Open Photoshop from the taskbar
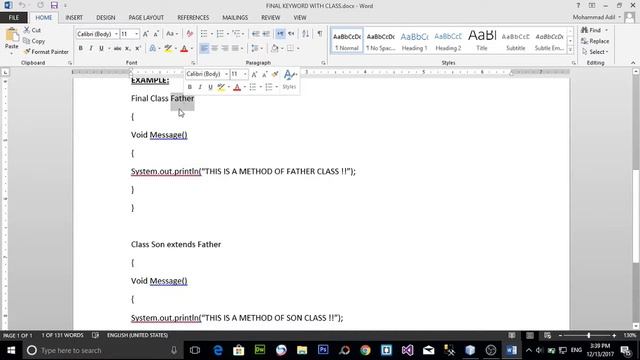The width and height of the screenshot is (640, 360). (x=323, y=350)
